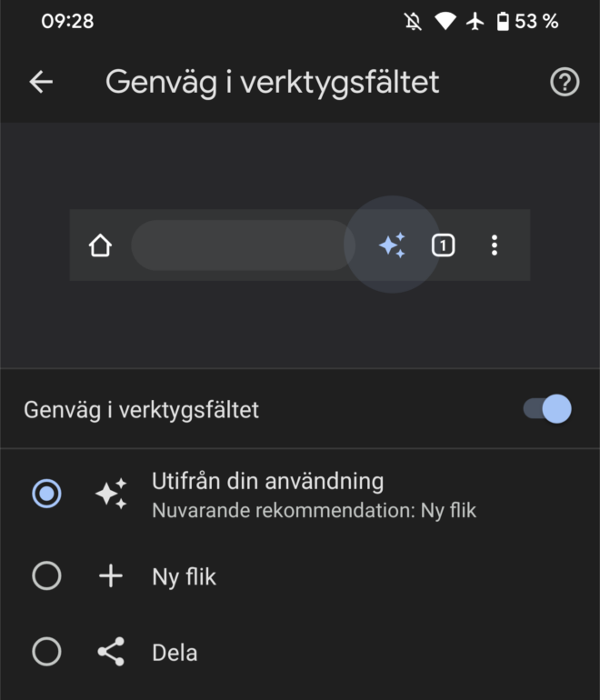Select the Utifrån din användning radio button

46,495
